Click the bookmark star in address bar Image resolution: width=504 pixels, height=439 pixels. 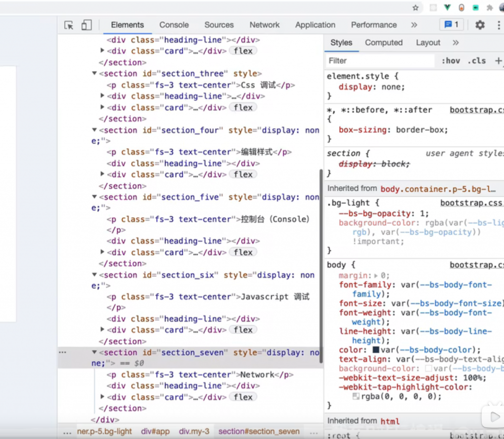tap(415, 7)
